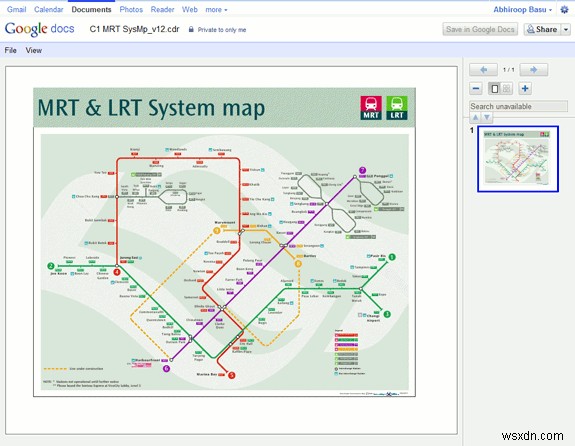Jump to previous search result arrow
This screenshot has height=446, width=575.
[475, 117]
